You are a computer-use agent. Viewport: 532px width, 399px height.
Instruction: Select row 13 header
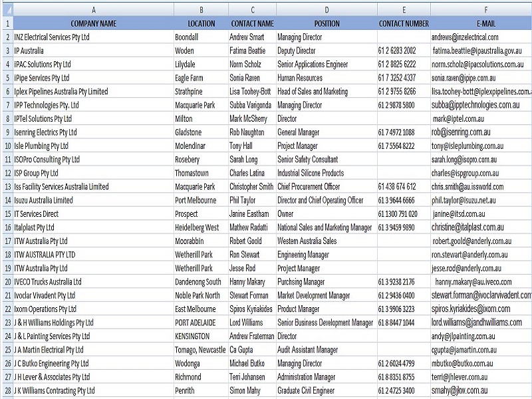[x=8, y=187]
